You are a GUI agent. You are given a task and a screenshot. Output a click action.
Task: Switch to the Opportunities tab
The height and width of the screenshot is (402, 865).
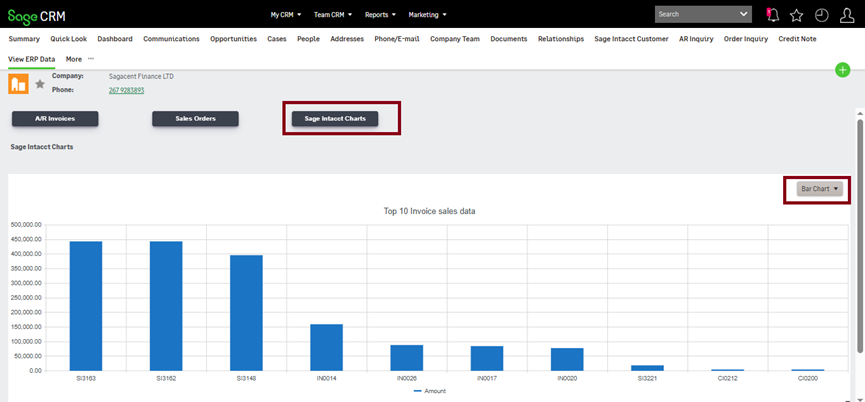click(233, 39)
